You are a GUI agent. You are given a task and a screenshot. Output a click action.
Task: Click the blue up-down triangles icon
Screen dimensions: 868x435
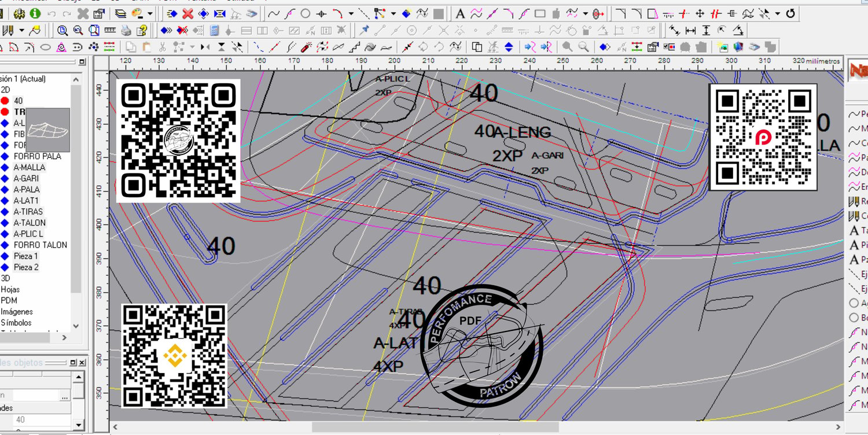tap(509, 47)
